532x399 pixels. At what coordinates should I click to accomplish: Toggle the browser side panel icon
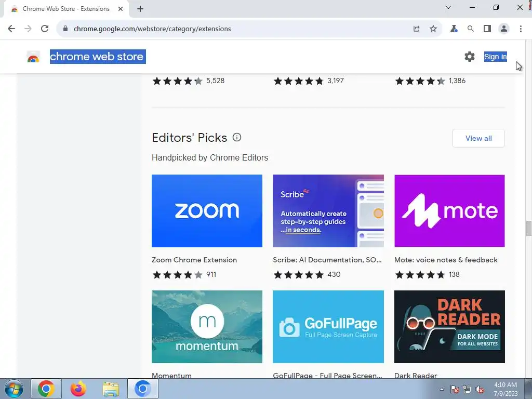487,29
